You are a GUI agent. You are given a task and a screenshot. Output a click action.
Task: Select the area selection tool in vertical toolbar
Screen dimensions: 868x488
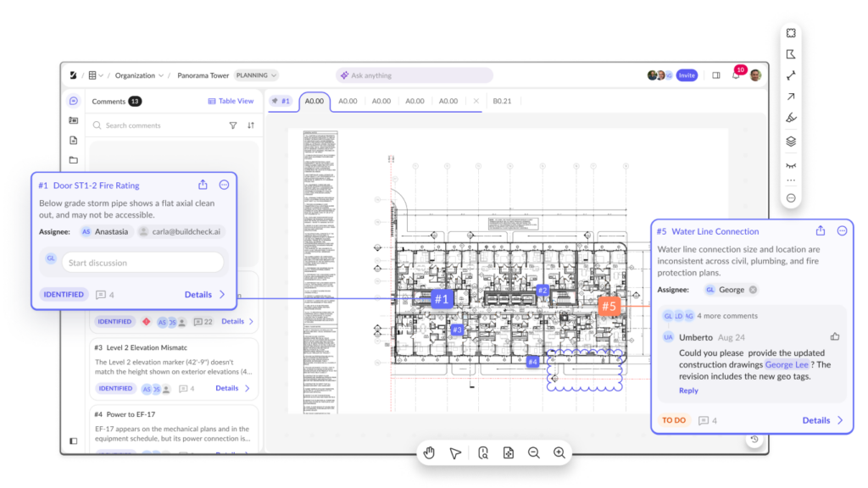pyautogui.click(x=790, y=33)
